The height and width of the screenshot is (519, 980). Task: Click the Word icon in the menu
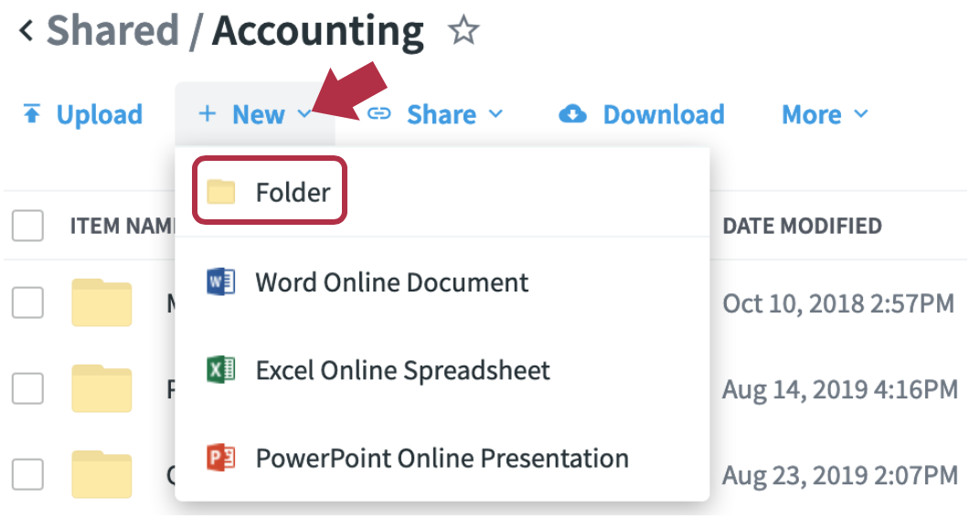[220, 281]
